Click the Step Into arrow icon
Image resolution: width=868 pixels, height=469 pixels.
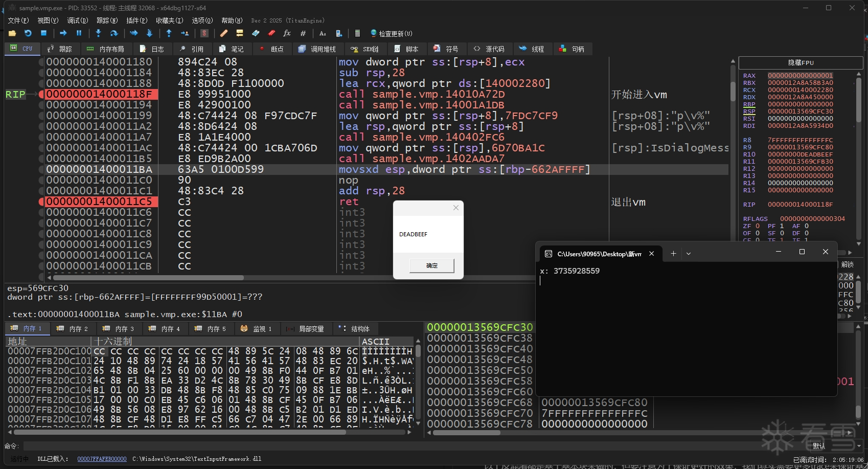[x=98, y=33]
